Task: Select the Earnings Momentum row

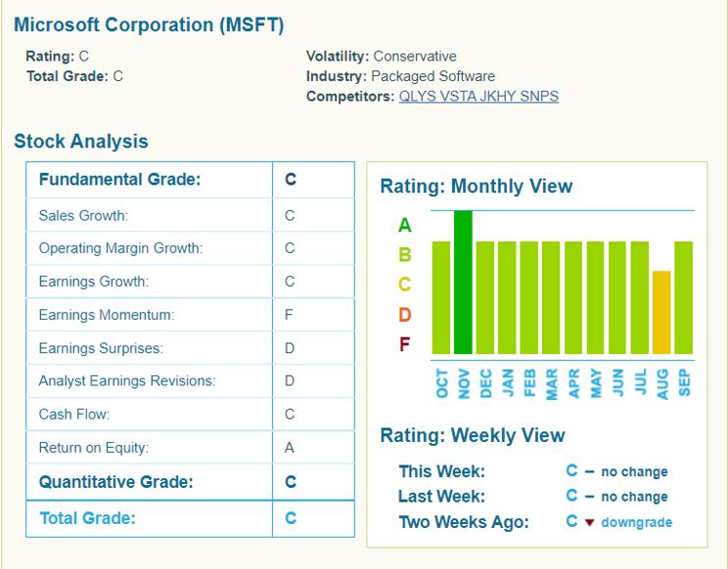Action: (106, 315)
